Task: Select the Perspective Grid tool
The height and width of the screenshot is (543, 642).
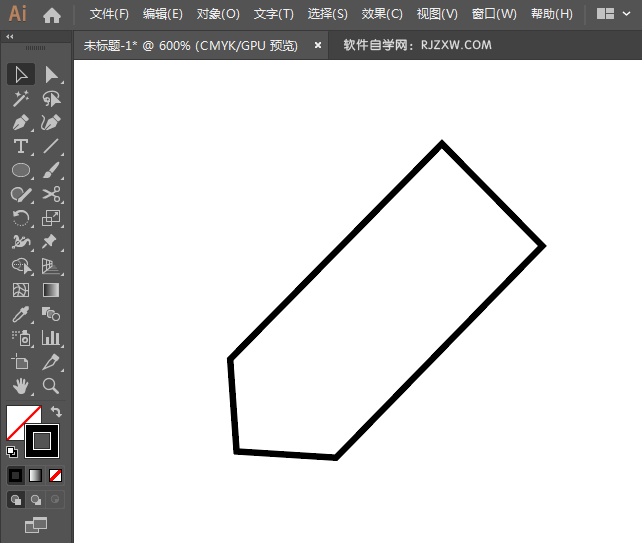Action: point(51,266)
